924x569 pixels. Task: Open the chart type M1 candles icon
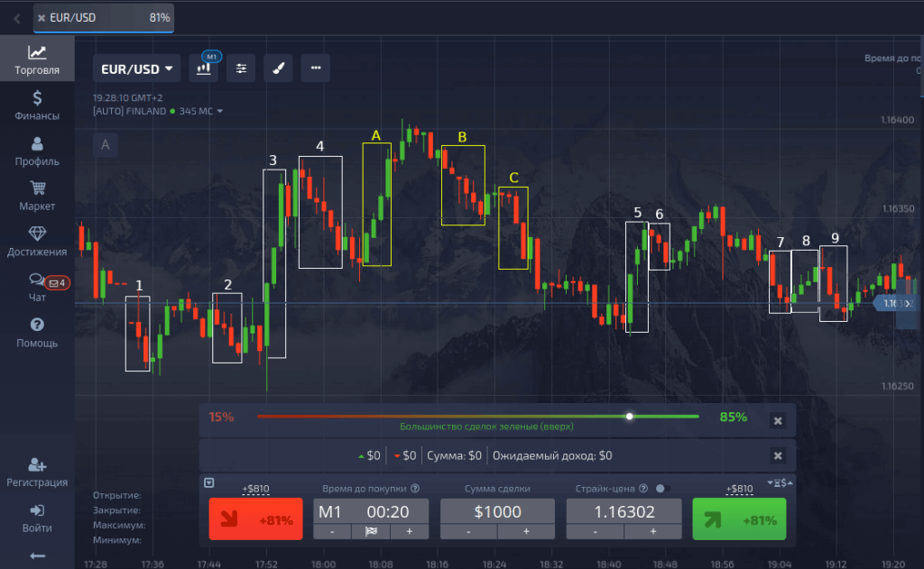coord(204,69)
